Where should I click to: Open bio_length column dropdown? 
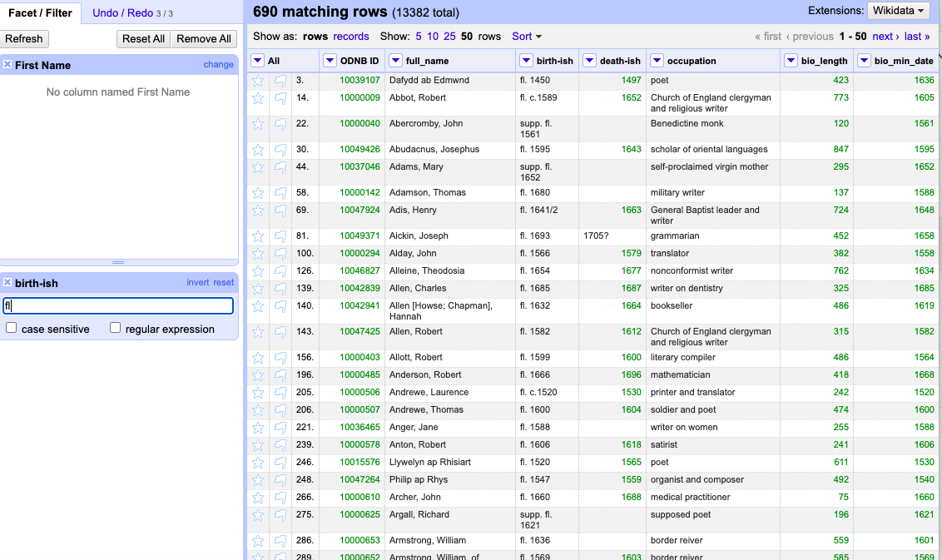pyautogui.click(x=791, y=61)
